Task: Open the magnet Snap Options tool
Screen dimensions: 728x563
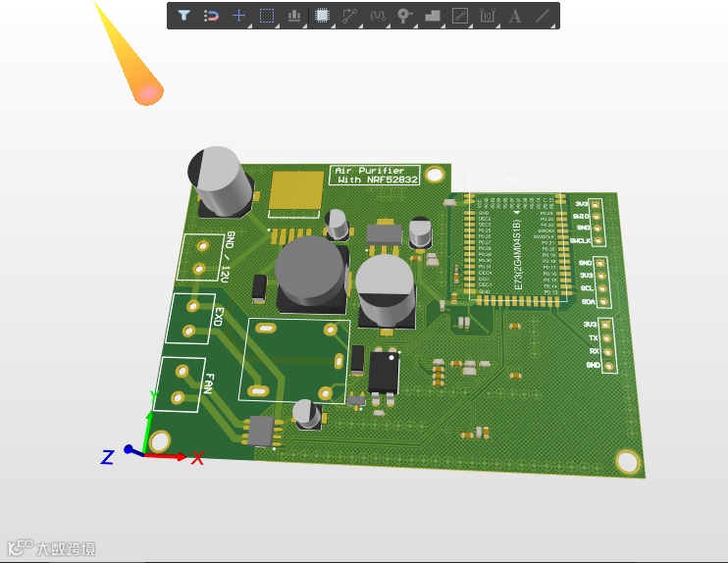Action: click(211, 16)
